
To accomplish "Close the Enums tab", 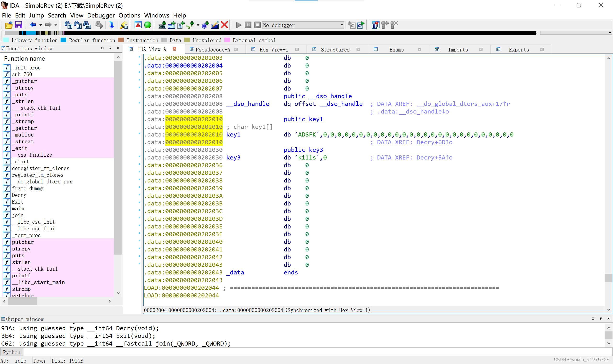I will tap(420, 49).
